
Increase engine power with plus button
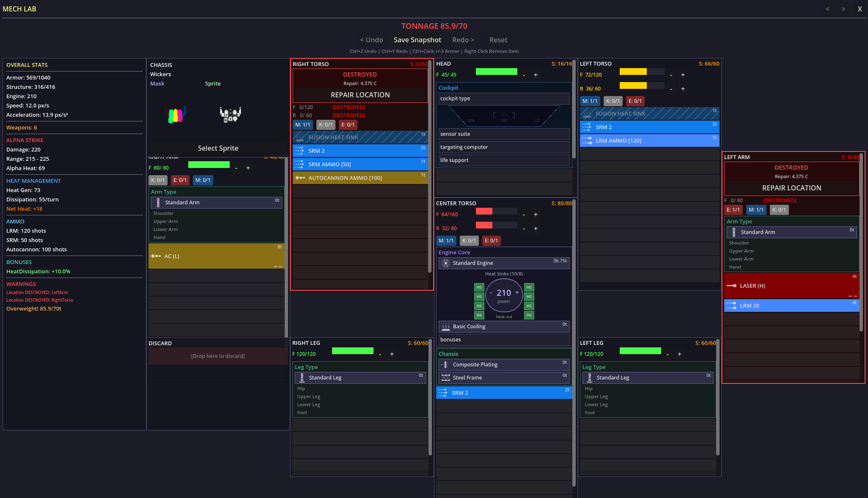click(517, 292)
